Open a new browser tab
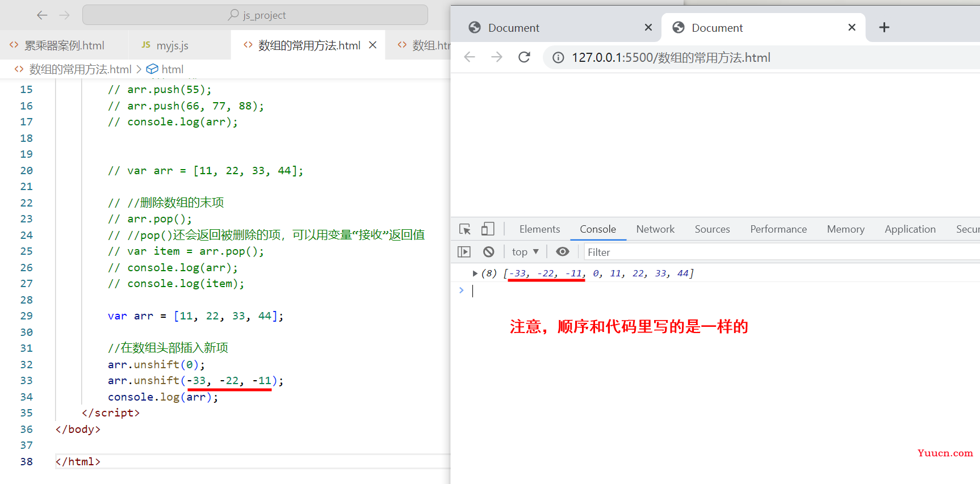 click(884, 27)
